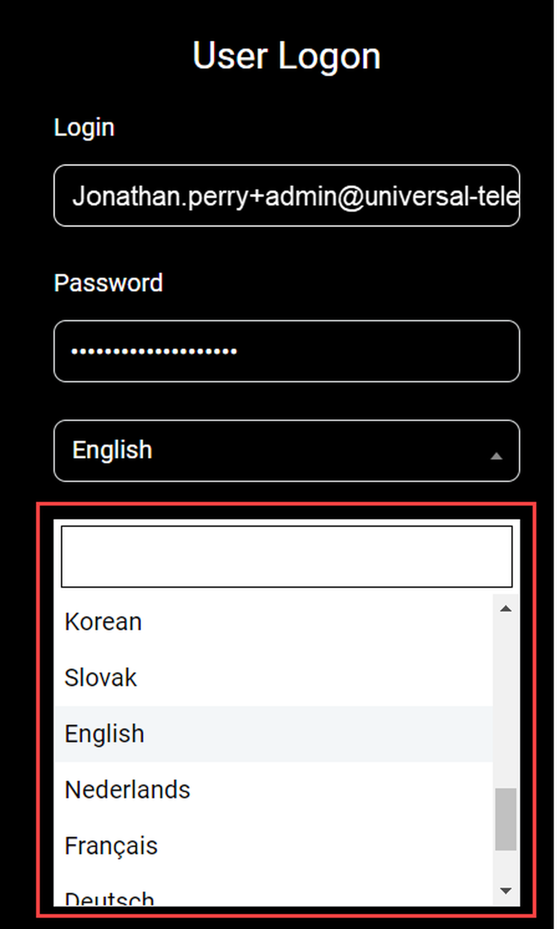Click the Login email input field
Image resolution: width=560 pixels, height=929 pixels.
click(x=286, y=195)
